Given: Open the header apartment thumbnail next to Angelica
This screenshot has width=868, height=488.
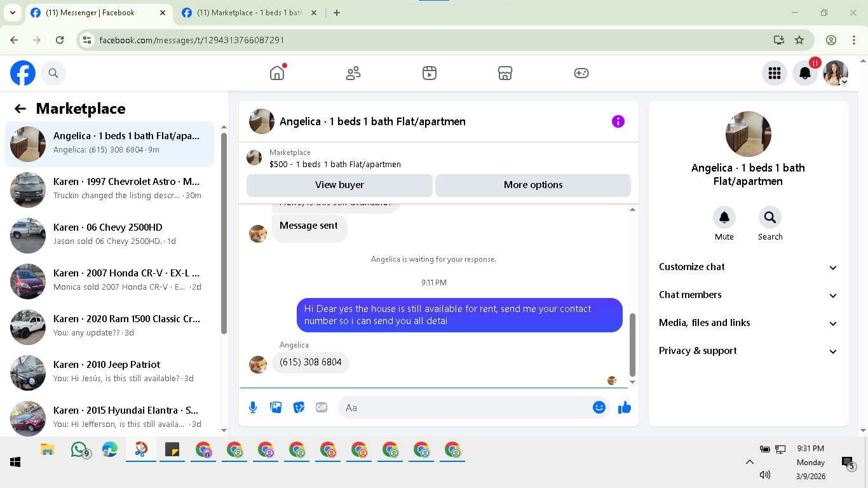Looking at the screenshot, I should pos(262,121).
